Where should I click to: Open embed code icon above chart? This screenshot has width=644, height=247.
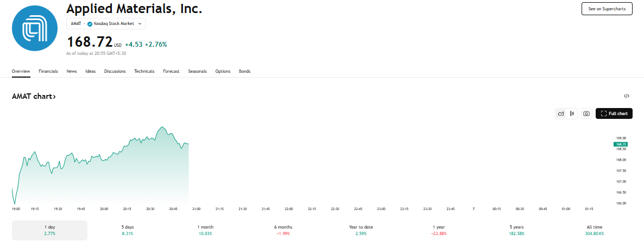click(x=626, y=96)
